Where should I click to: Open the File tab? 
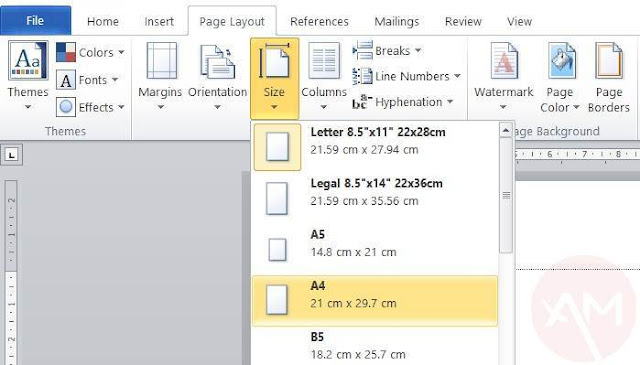(35, 20)
